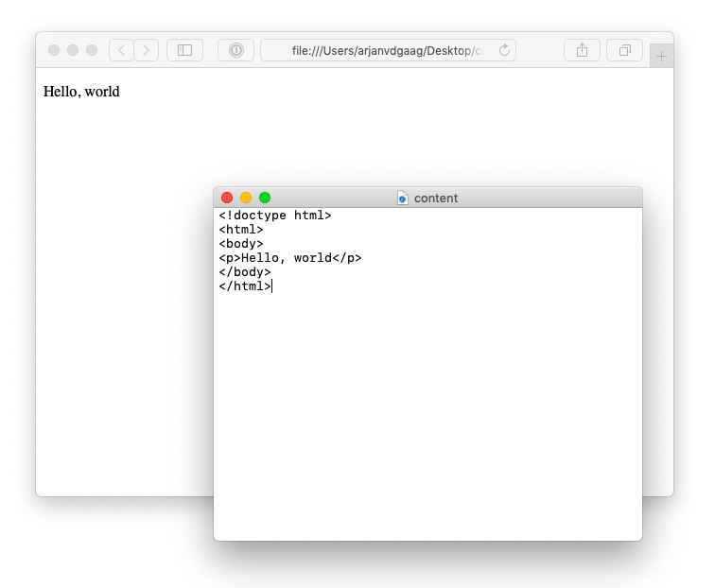Click the document icon in content title bar
Viewport: 715px width, 588px height.
[x=402, y=198]
